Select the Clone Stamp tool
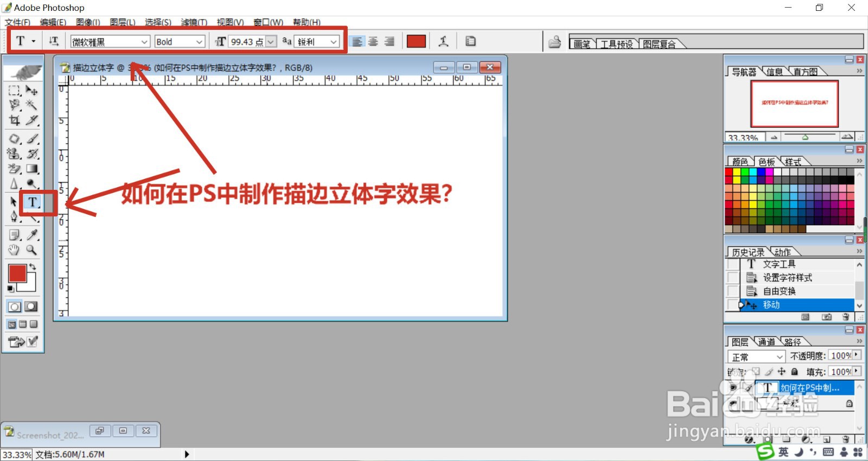This screenshot has height=461, width=868. (15, 153)
